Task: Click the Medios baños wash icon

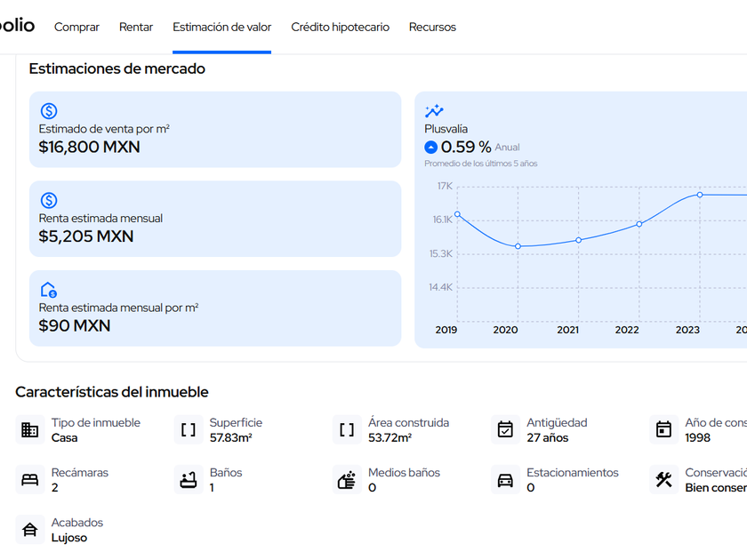Action: pos(347,480)
